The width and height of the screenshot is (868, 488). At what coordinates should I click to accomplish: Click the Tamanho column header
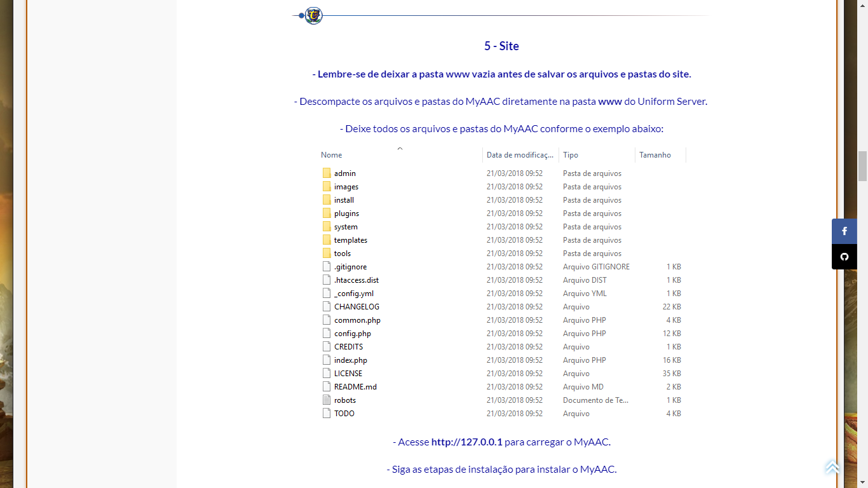coord(655,155)
